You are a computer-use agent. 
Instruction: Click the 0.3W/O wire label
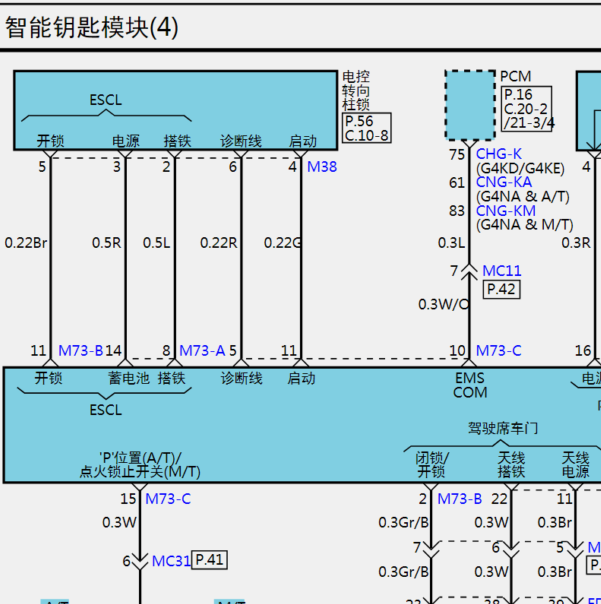pyautogui.click(x=444, y=305)
